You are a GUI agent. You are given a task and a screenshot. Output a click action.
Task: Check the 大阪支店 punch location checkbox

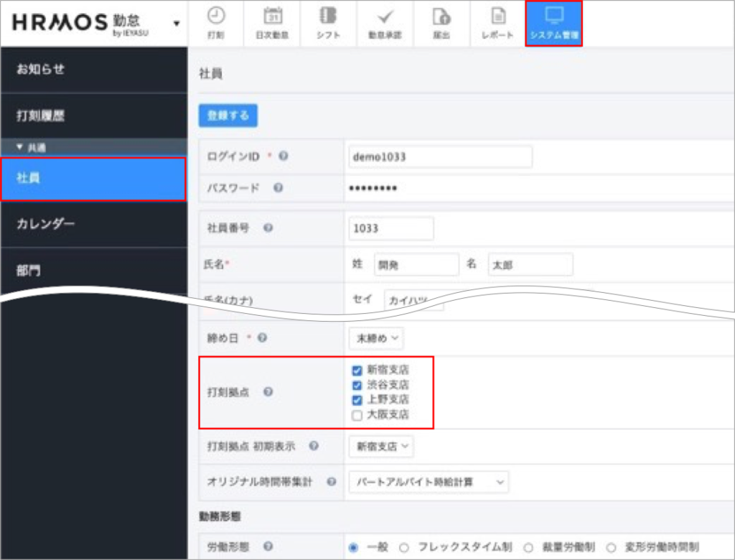(x=357, y=415)
